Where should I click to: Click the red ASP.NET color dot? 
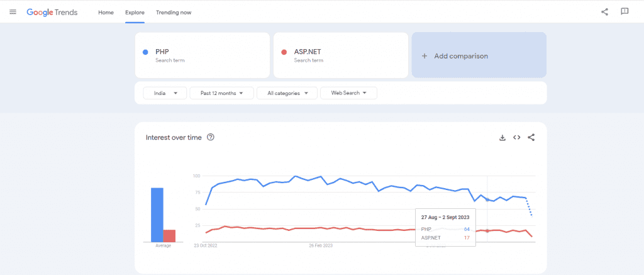tap(284, 52)
